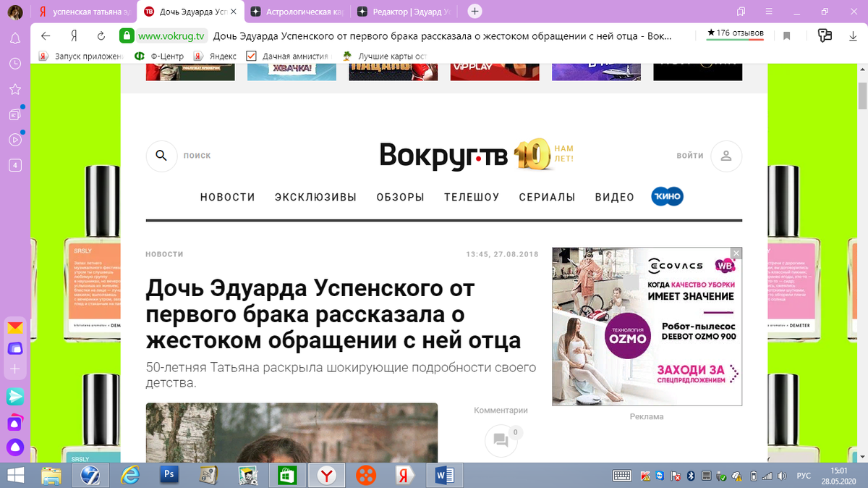Click the article headline text
The width and height of the screenshot is (868, 488).
coord(333,314)
